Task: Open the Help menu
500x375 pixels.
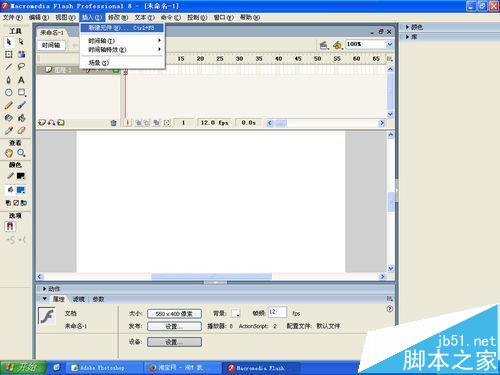Action: (x=250, y=17)
